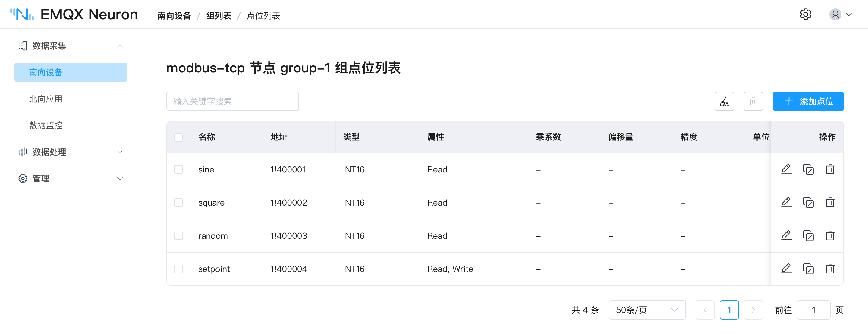Click the EMQX Neuron logo icon
The height and width of the screenshot is (334, 868).
tap(22, 14)
